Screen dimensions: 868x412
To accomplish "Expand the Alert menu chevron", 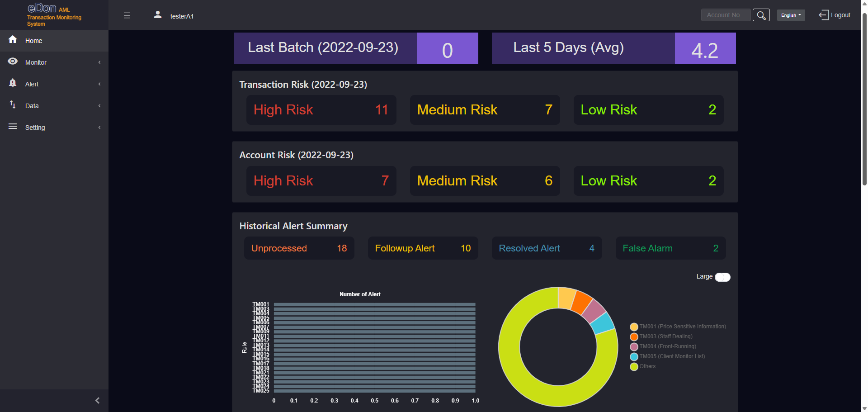I will point(99,84).
